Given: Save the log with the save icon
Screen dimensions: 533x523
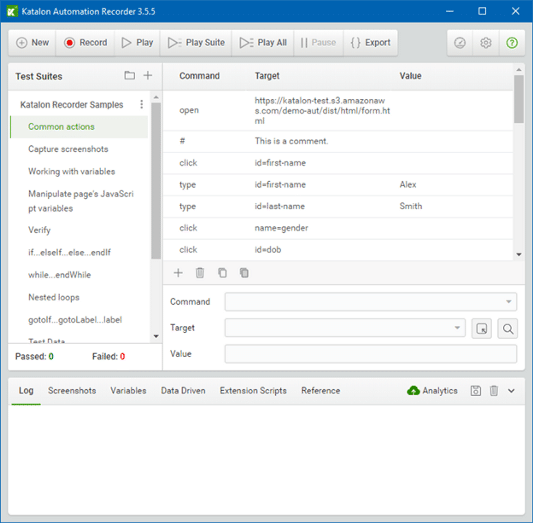Looking at the screenshot, I should (476, 391).
